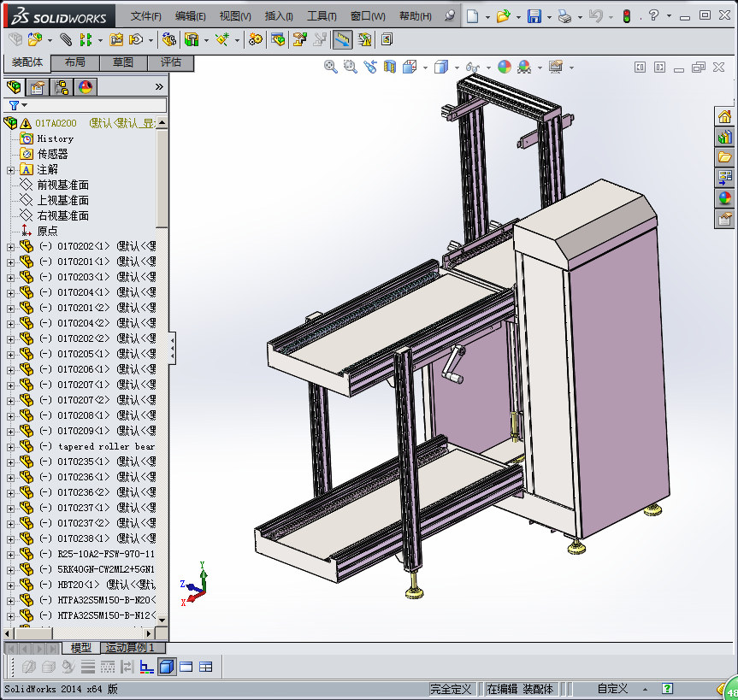Image resolution: width=738 pixels, height=700 pixels.
Task: Click the Edit Appearance sphere icon
Action: tap(505, 67)
